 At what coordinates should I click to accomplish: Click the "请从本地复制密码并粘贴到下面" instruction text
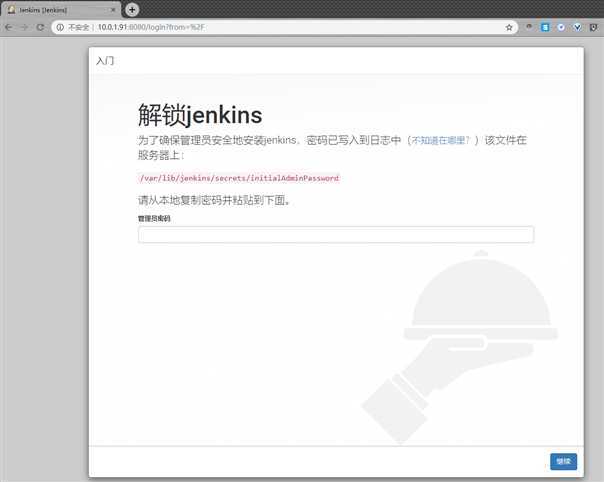pyautogui.click(x=214, y=200)
